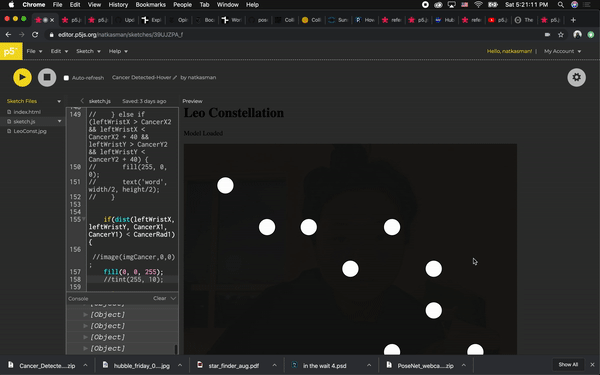Switch to the YouTube tab
Image resolution: width=600 pixels, height=375 pixels.
pyautogui.click(x=497, y=20)
